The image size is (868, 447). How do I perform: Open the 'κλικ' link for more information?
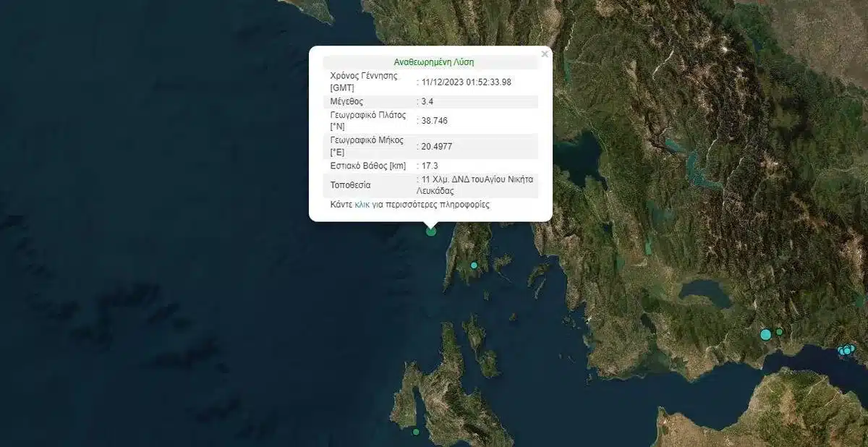(x=362, y=205)
